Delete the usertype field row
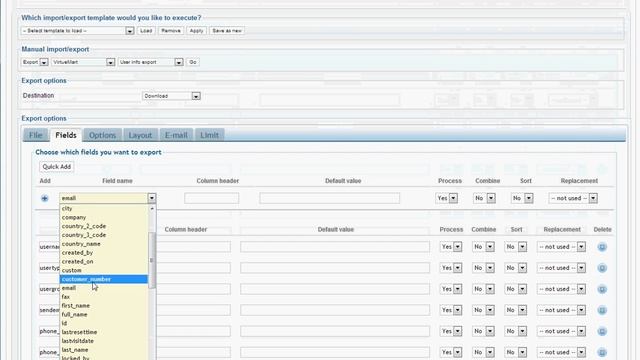The width and height of the screenshot is (640, 360). pyautogui.click(x=602, y=268)
